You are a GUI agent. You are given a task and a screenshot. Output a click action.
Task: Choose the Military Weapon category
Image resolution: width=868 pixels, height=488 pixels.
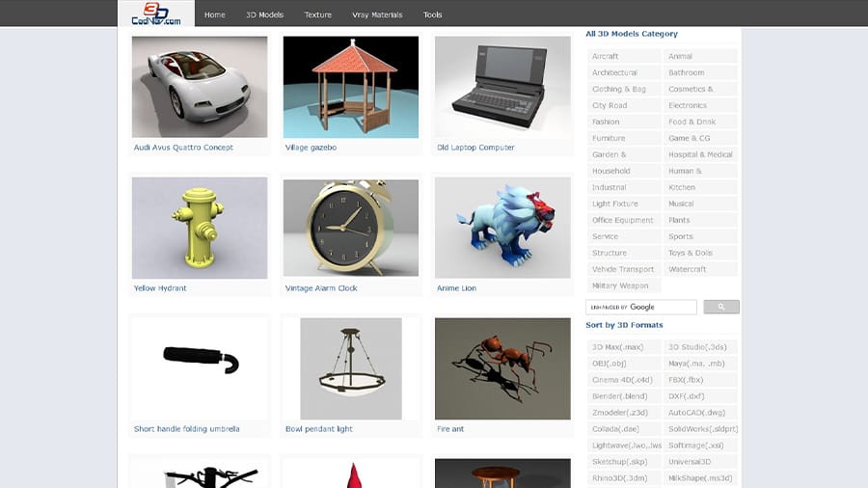coord(620,285)
